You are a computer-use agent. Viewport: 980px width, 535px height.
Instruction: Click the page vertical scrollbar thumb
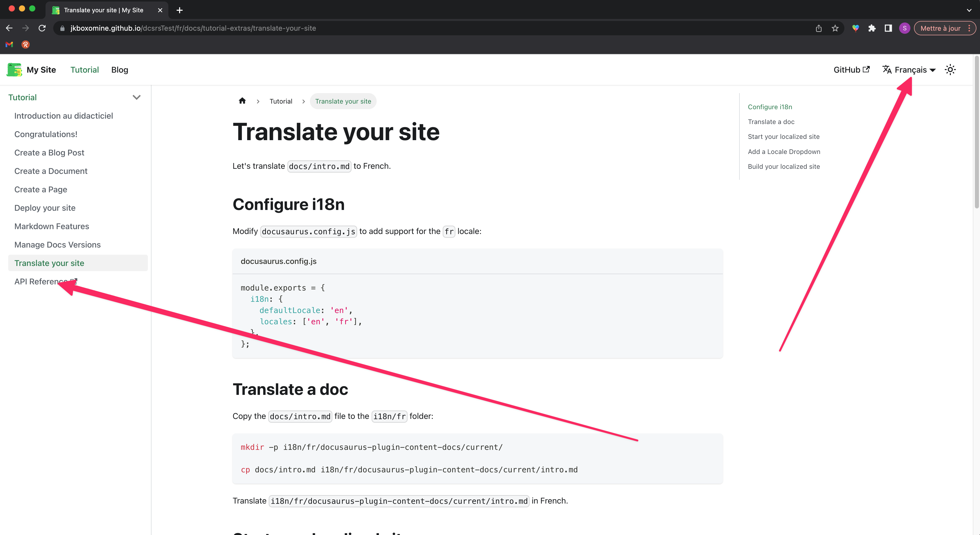976,132
